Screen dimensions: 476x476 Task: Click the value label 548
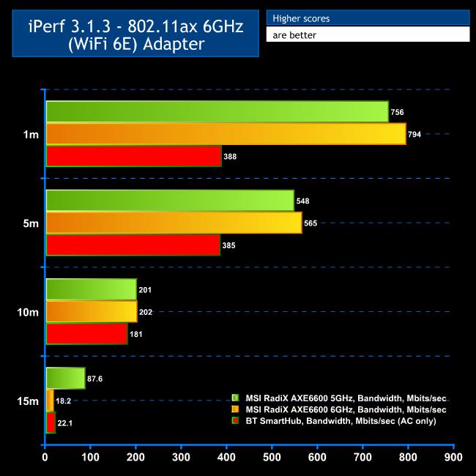[x=302, y=201]
